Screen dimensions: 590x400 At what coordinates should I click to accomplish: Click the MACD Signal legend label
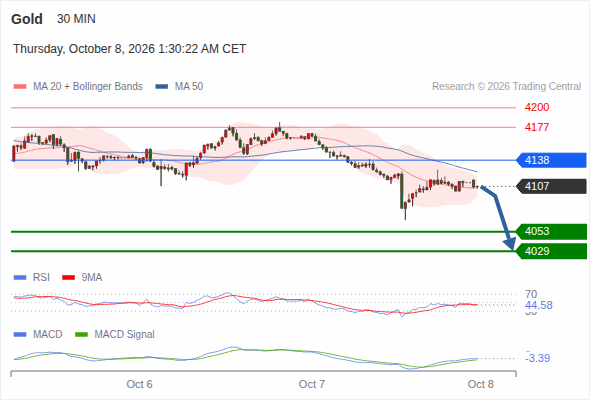tap(125, 335)
